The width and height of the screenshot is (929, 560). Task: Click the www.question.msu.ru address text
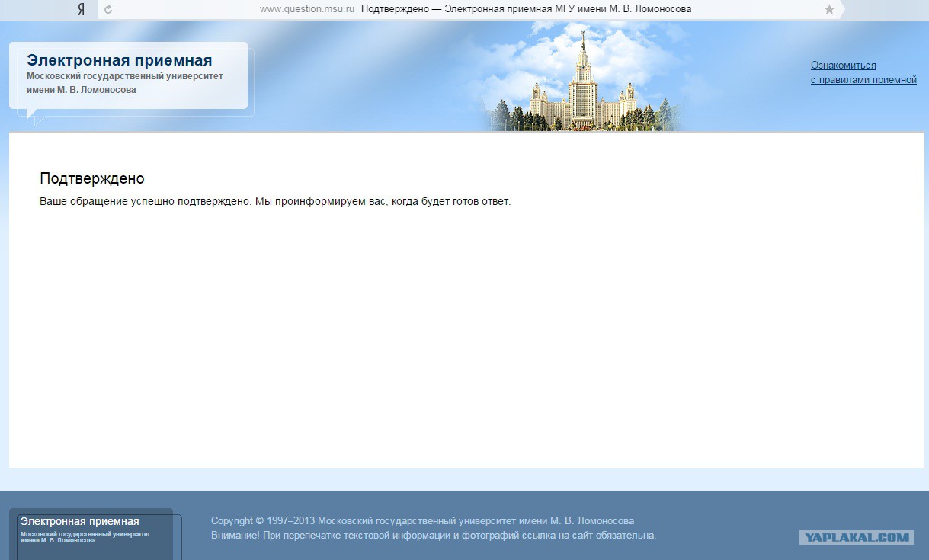click(x=307, y=9)
